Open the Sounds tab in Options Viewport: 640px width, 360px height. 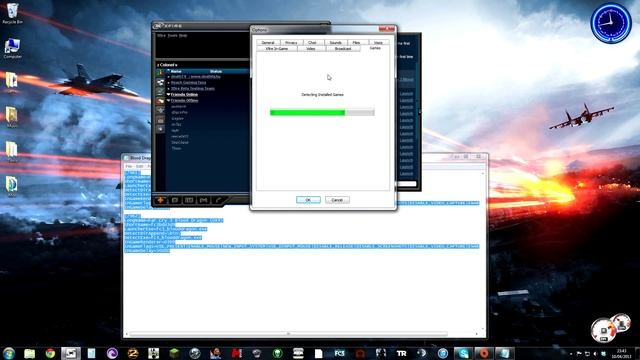coord(335,42)
